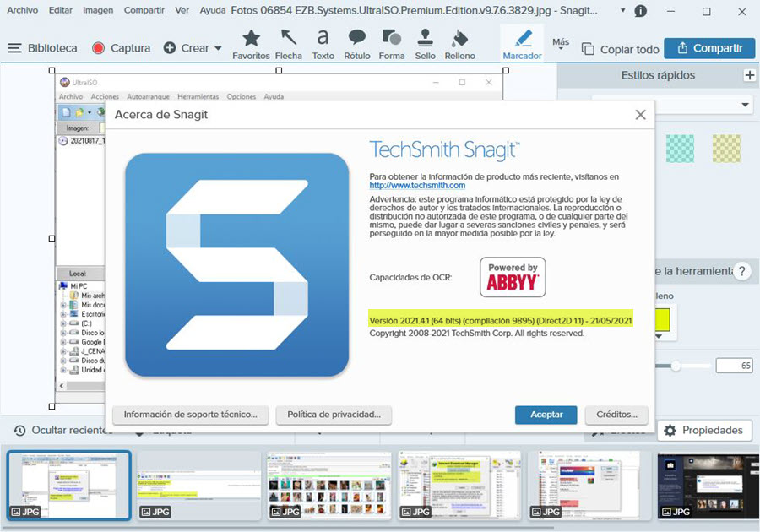Start a new Captura
This screenshot has width=760, height=532.
tap(122, 48)
